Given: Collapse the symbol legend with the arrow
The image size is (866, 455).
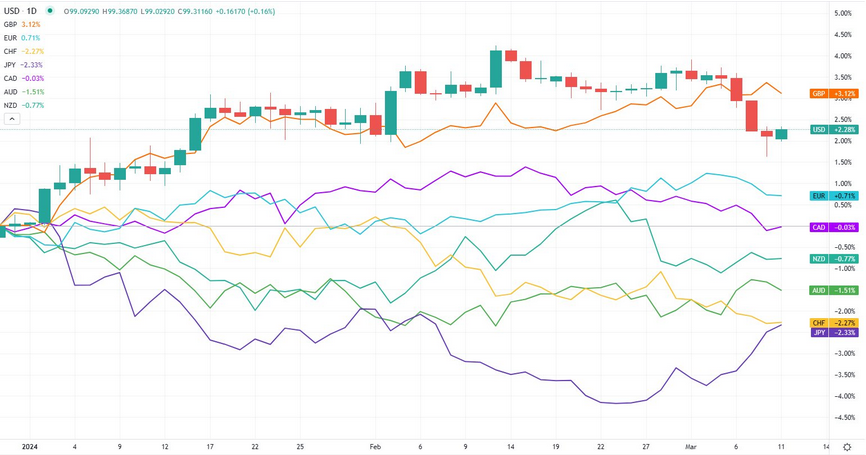Looking at the screenshot, I should click(12, 119).
